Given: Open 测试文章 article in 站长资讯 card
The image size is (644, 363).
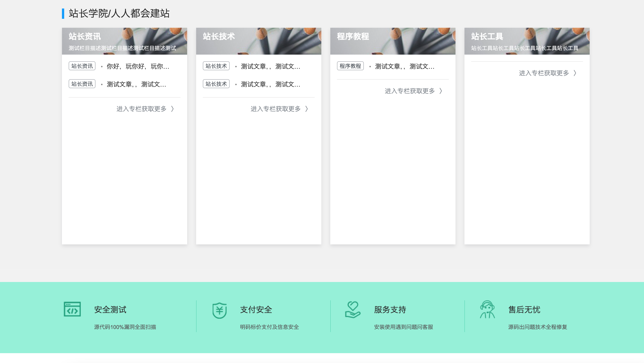Looking at the screenshot, I should [x=136, y=84].
